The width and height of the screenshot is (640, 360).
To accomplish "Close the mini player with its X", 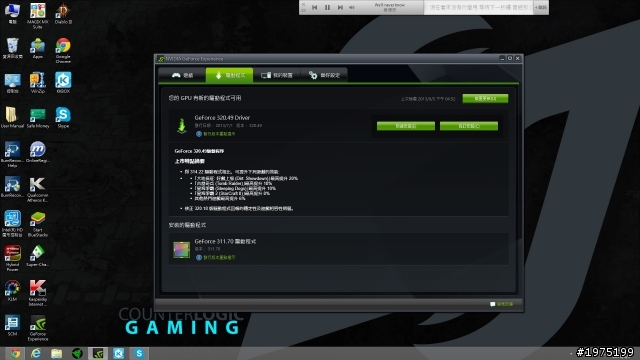I will point(303,4).
